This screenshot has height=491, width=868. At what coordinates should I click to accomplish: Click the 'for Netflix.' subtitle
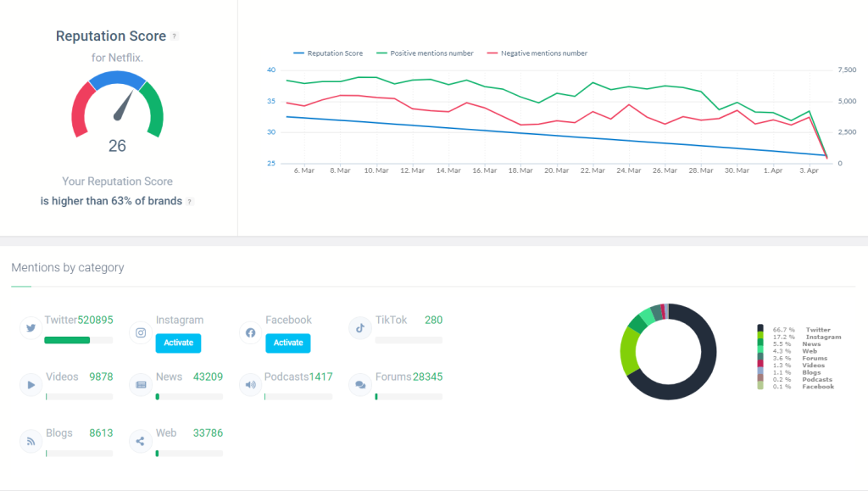point(117,58)
